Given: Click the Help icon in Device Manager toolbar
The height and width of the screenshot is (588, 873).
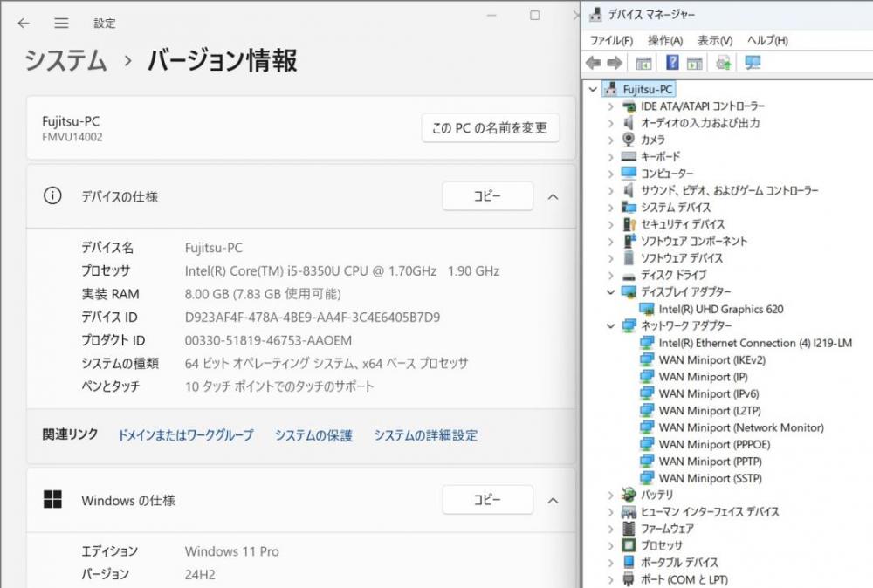Looking at the screenshot, I should coord(672,63).
